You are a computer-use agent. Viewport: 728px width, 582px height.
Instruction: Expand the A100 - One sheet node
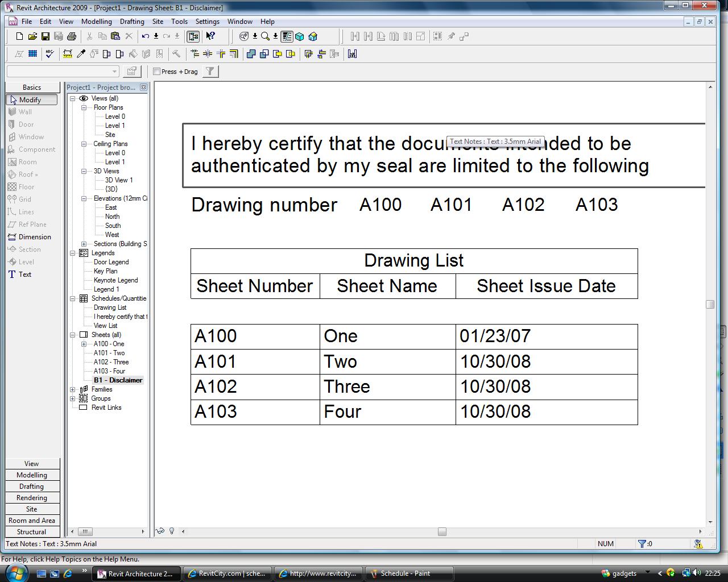[x=84, y=344]
